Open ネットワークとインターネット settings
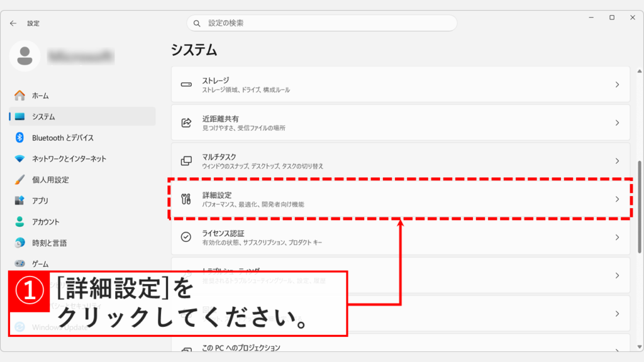This screenshot has width=644, height=362. [82, 158]
